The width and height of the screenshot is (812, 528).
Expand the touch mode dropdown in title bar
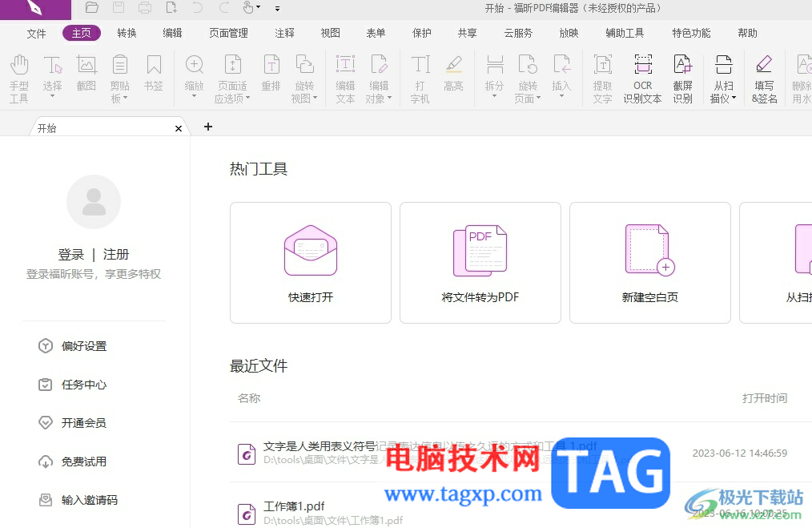[259, 7]
